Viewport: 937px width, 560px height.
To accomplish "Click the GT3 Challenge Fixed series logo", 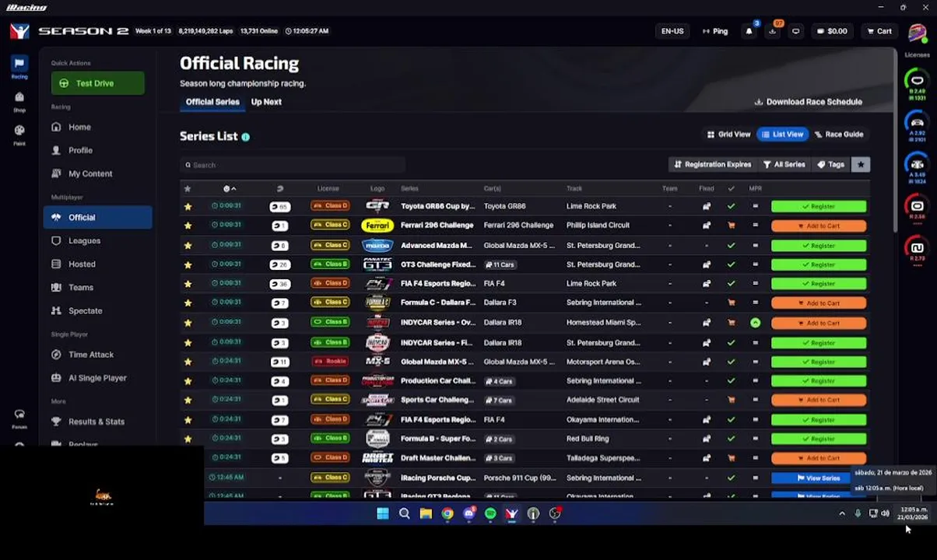I will tap(377, 264).
